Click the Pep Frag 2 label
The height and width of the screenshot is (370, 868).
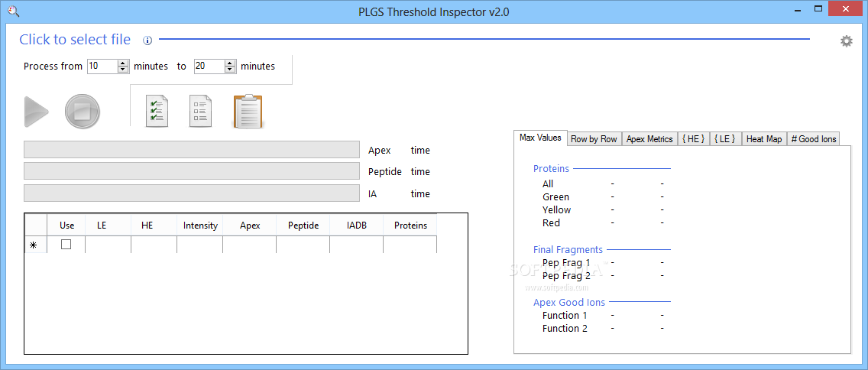pyautogui.click(x=566, y=275)
